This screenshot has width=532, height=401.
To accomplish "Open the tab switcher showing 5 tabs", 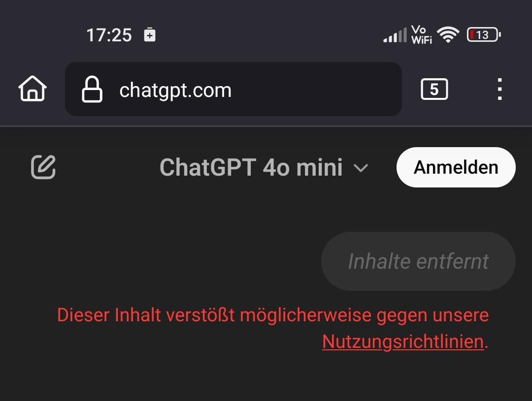I will coord(434,89).
